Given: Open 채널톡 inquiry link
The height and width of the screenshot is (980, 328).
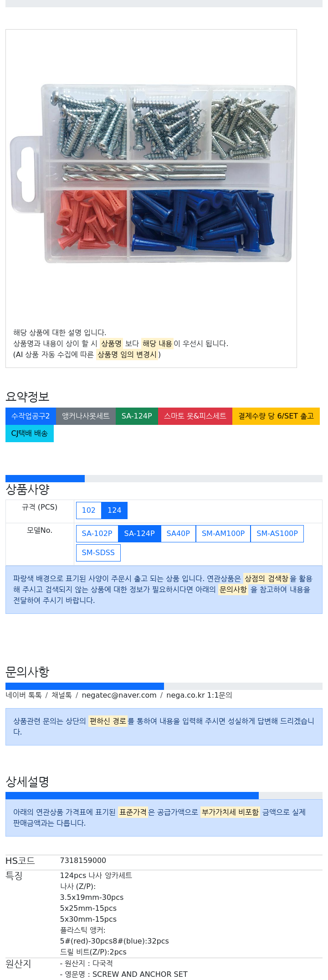Looking at the screenshot, I should point(61,695).
